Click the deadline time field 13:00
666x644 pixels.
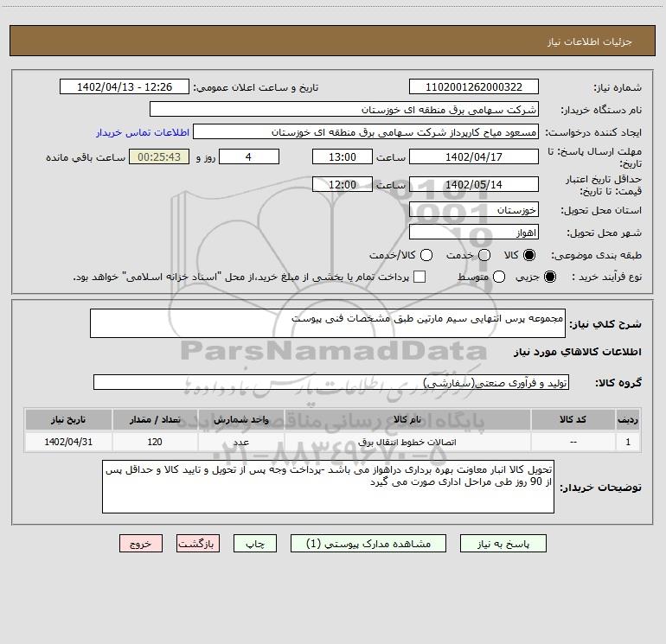tap(343, 156)
